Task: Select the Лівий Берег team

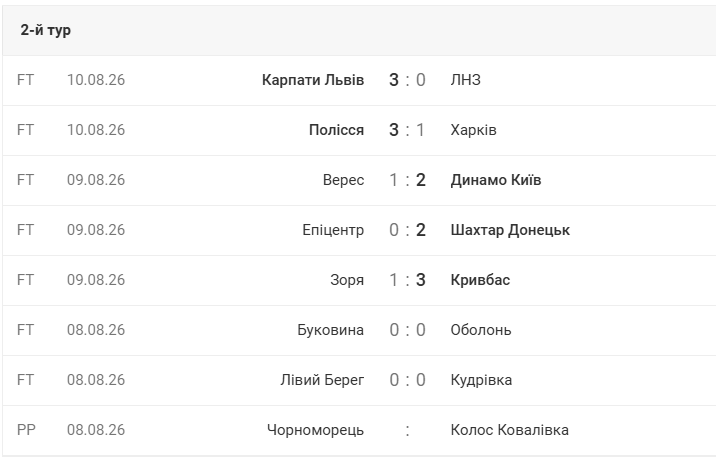Action: point(322,380)
